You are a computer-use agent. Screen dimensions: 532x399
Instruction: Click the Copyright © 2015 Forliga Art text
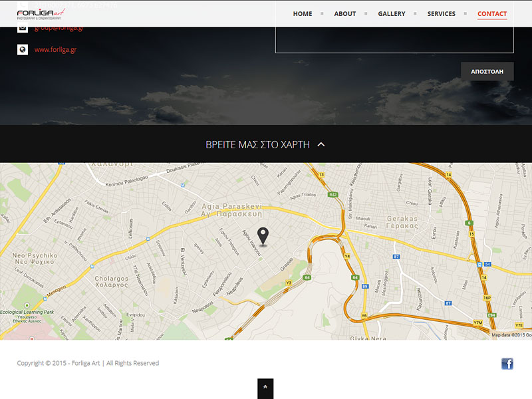[x=88, y=363]
